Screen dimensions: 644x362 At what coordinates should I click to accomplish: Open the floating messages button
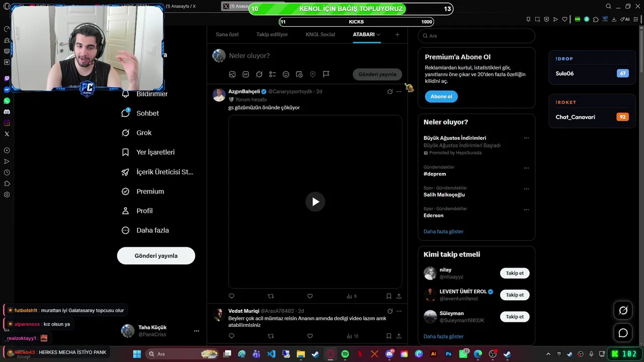click(623, 333)
